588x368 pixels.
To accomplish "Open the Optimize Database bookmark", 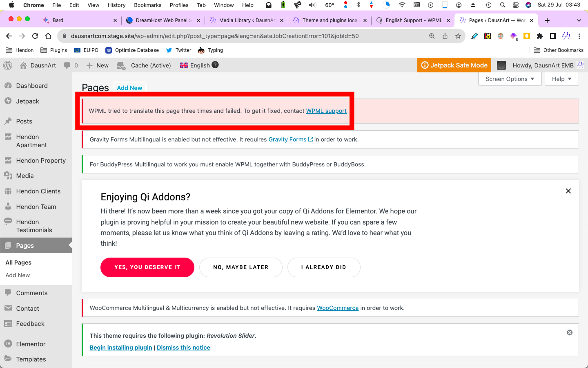I will click(x=132, y=50).
